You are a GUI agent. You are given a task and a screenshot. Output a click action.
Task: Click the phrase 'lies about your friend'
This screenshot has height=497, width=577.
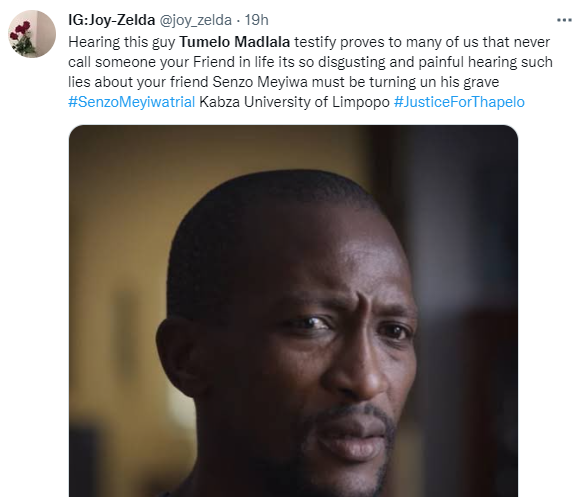138,82
